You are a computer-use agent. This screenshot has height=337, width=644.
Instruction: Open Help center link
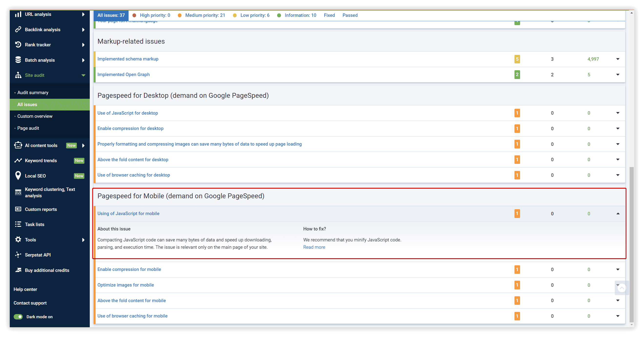click(x=25, y=289)
